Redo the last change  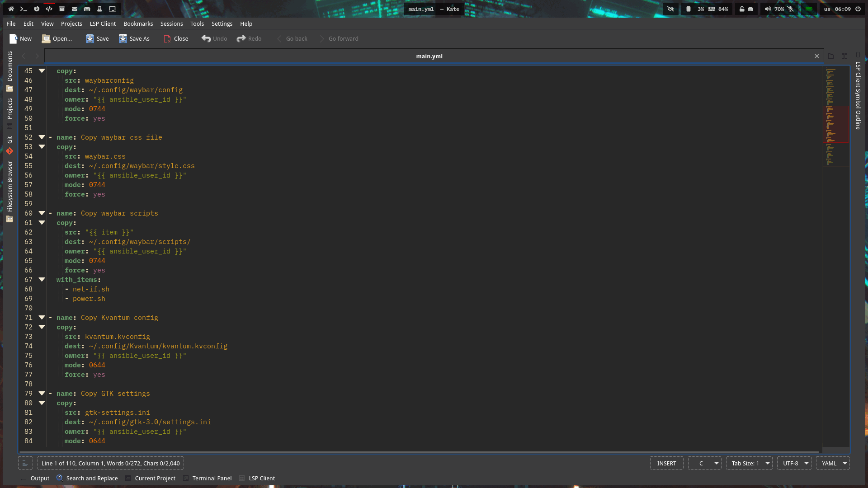249,38
